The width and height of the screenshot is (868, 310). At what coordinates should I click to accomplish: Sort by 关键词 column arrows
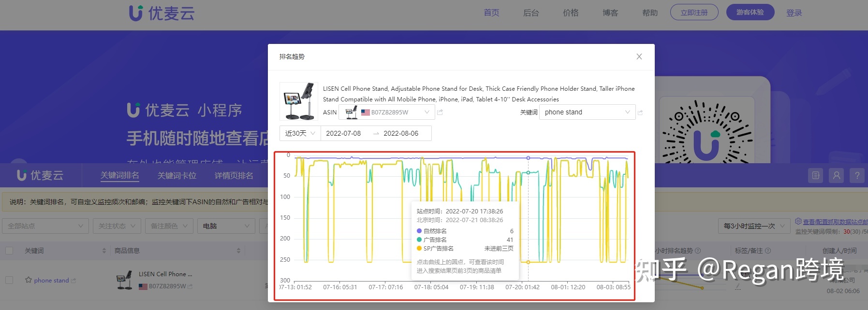click(x=104, y=251)
